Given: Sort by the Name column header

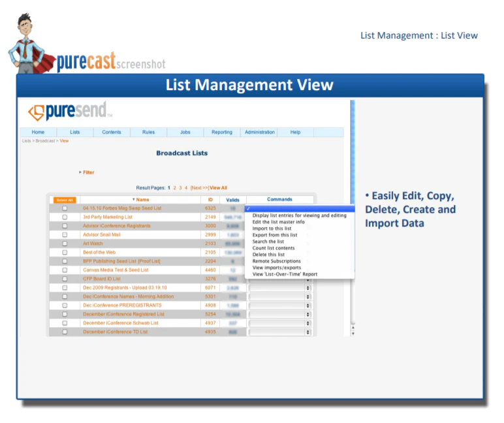Looking at the screenshot, I should pos(141,200).
